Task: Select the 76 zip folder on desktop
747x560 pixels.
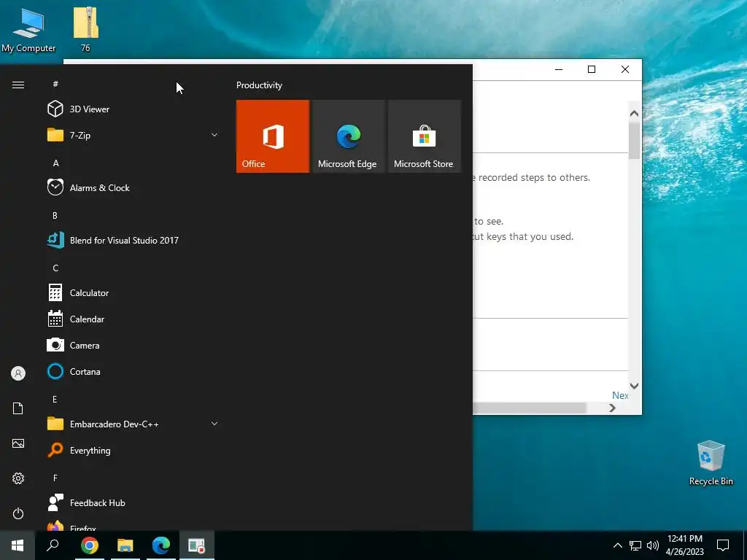Action: 86,29
